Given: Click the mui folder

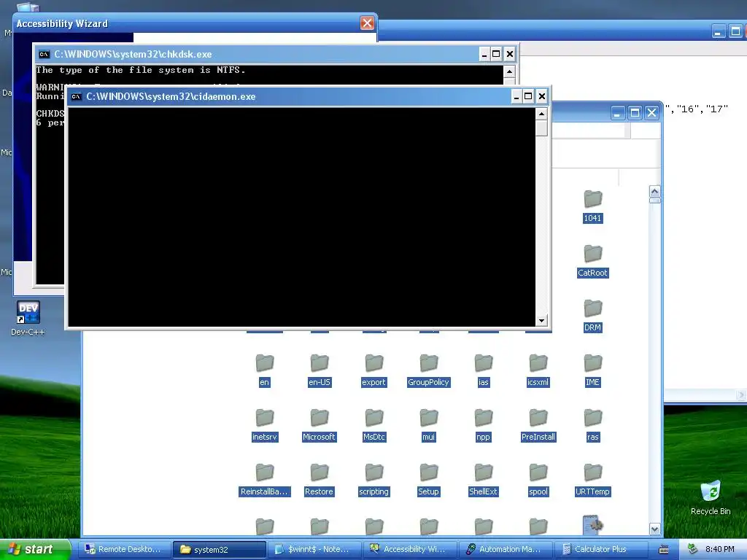Looking at the screenshot, I should (428, 426).
